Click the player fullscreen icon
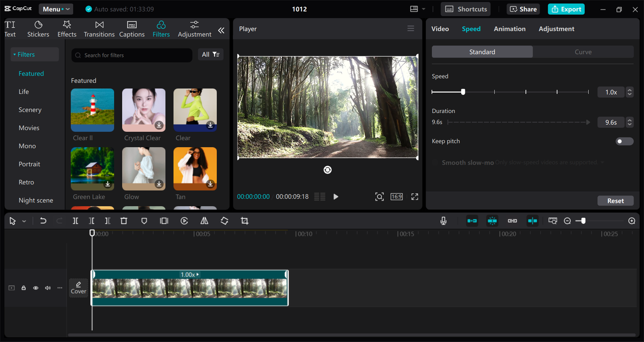 pyautogui.click(x=415, y=197)
